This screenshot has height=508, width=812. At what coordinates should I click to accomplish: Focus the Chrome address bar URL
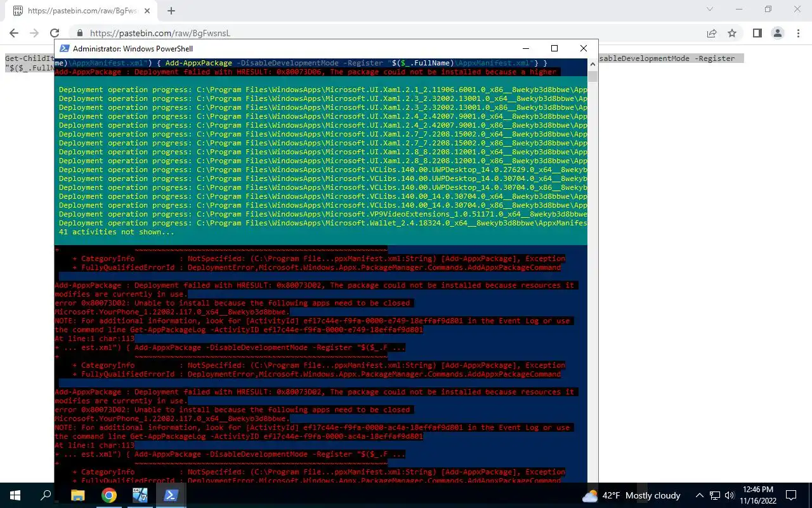(160, 33)
